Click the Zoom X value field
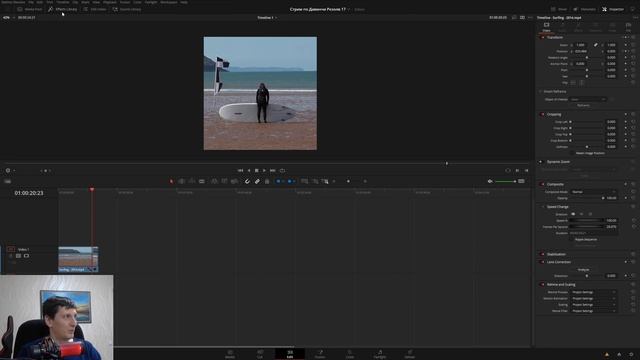This screenshot has width=640, height=360. click(x=581, y=45)
